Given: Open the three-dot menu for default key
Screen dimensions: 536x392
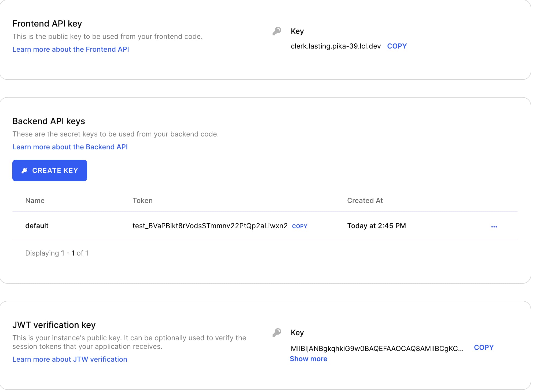Looking at the screenshot, I should [x=494, y=227].
